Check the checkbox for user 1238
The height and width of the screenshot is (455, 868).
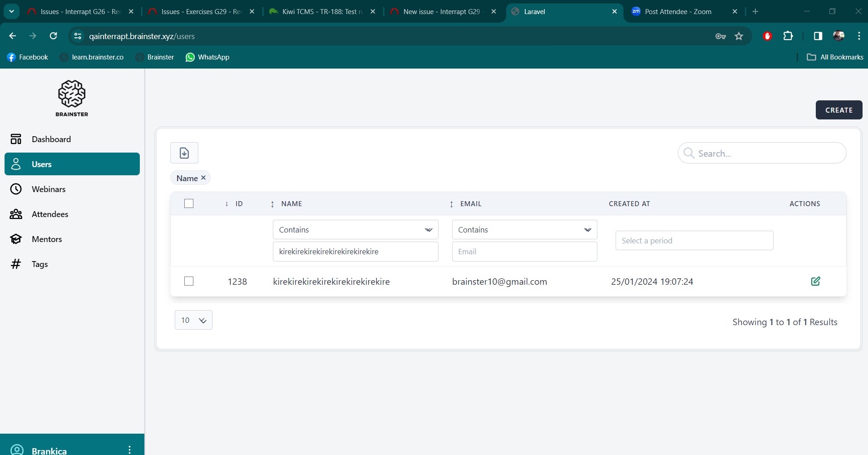[x=189, y=281]
